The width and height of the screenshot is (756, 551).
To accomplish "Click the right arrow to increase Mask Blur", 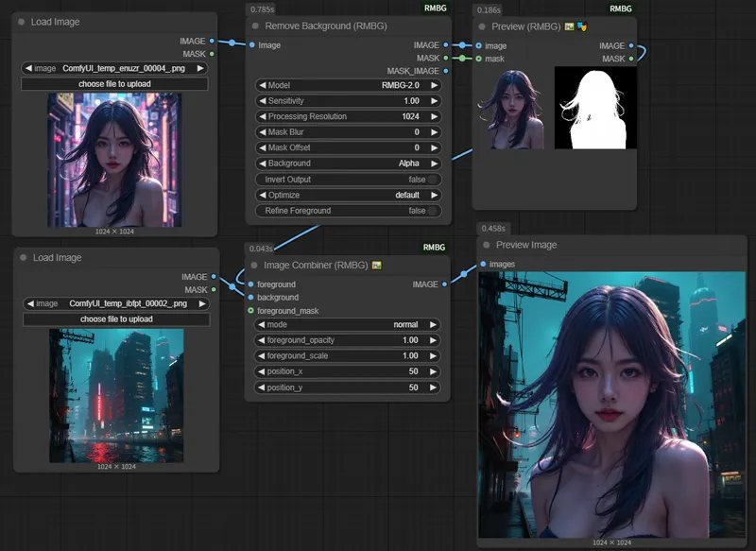I will tap(435, 132).
